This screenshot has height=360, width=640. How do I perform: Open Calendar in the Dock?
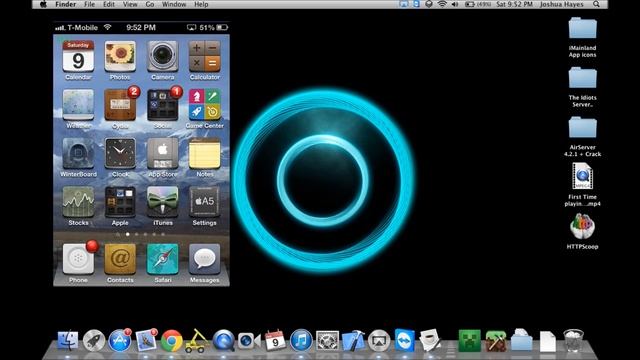pos(275,340)
